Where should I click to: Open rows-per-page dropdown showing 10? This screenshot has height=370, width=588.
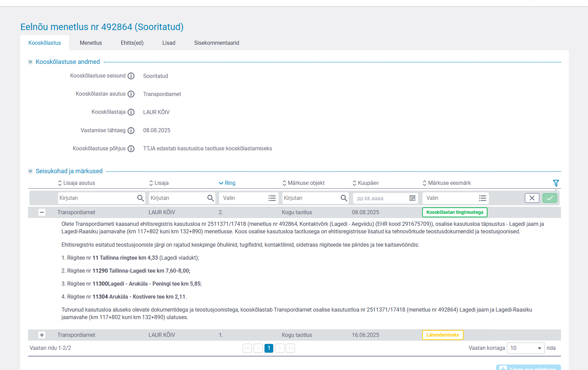(x=525, y=348)
